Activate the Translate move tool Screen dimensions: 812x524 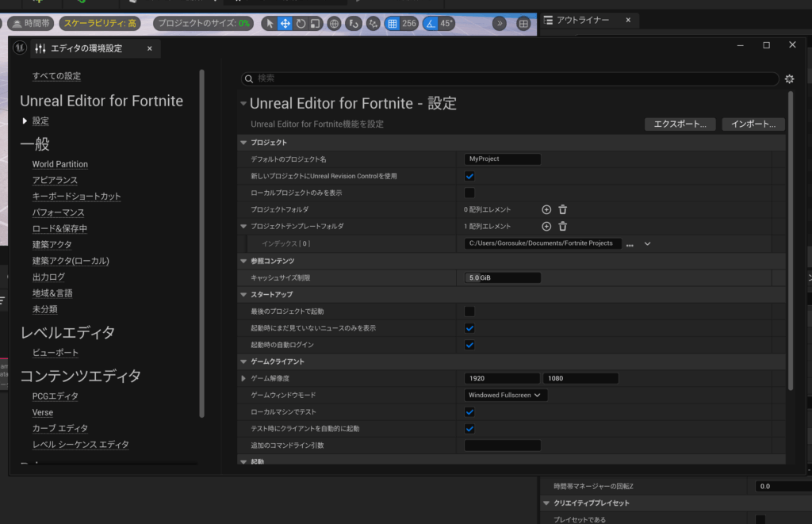[285, 23]
